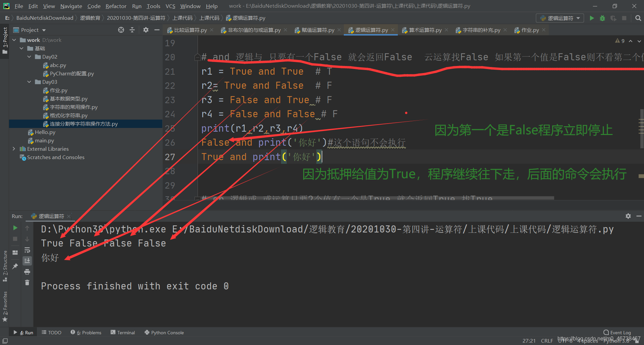Hide the Project tool window
The width and height of the screenshot is (644, 345).
[157, 30]
